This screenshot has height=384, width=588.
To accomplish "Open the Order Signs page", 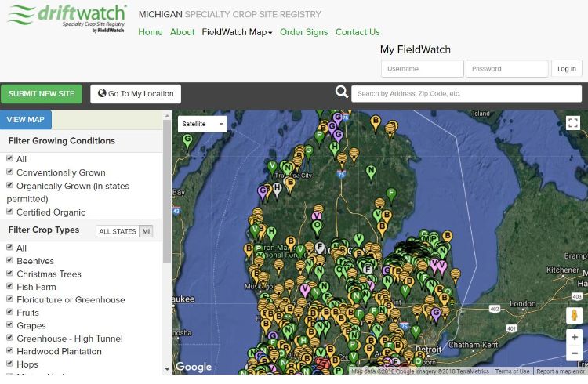I will (x=303, y=32).
